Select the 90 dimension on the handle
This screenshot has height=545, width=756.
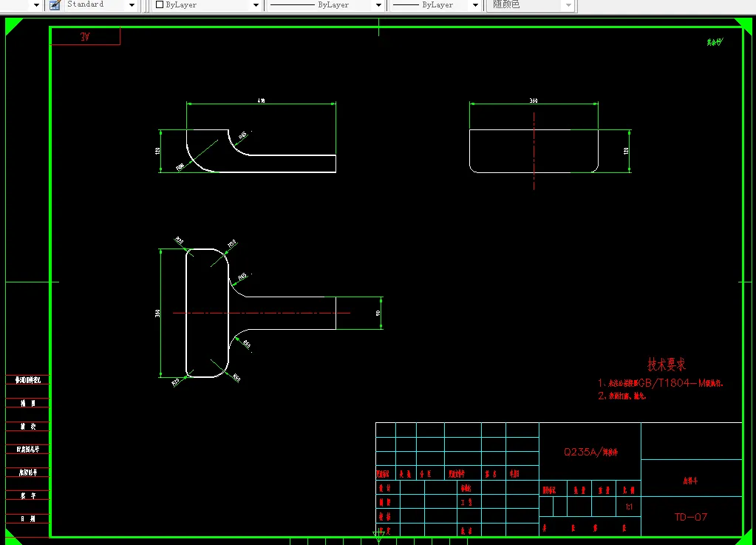click(x=378, y=313)
